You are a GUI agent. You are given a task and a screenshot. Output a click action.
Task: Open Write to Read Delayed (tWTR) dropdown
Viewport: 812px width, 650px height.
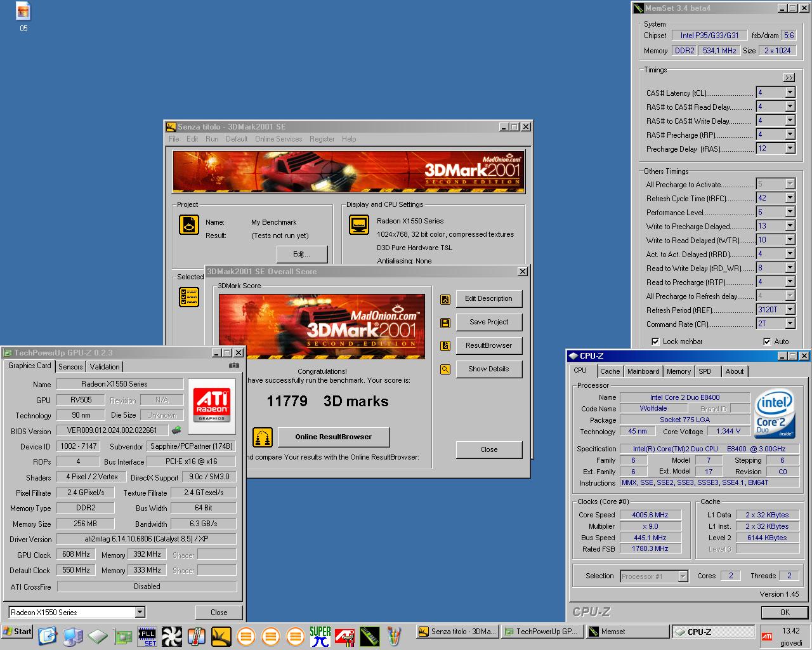point(790,240)
